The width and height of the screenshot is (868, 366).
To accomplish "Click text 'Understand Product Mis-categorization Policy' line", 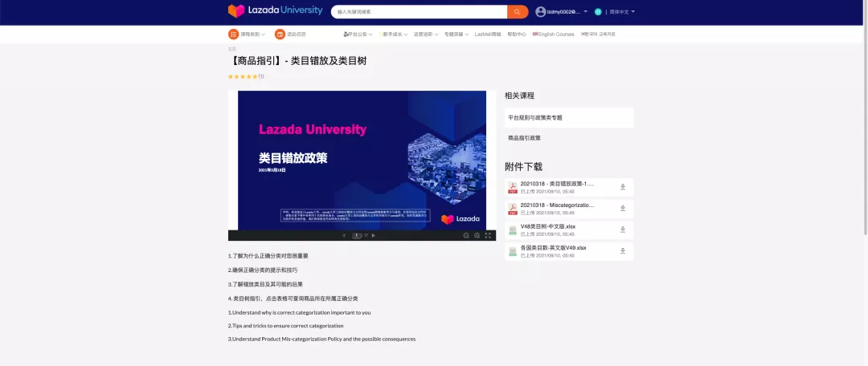I will [x=321, y=339].
